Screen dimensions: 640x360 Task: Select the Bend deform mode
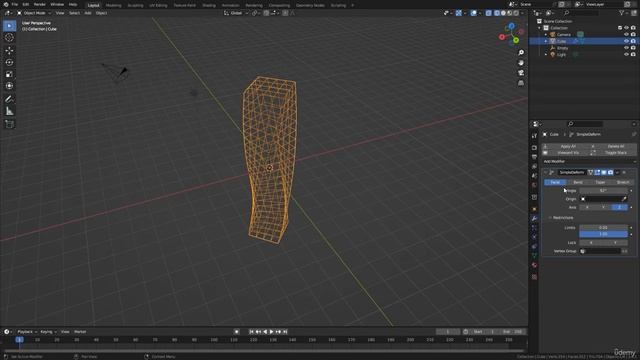(x=578, y=182)
